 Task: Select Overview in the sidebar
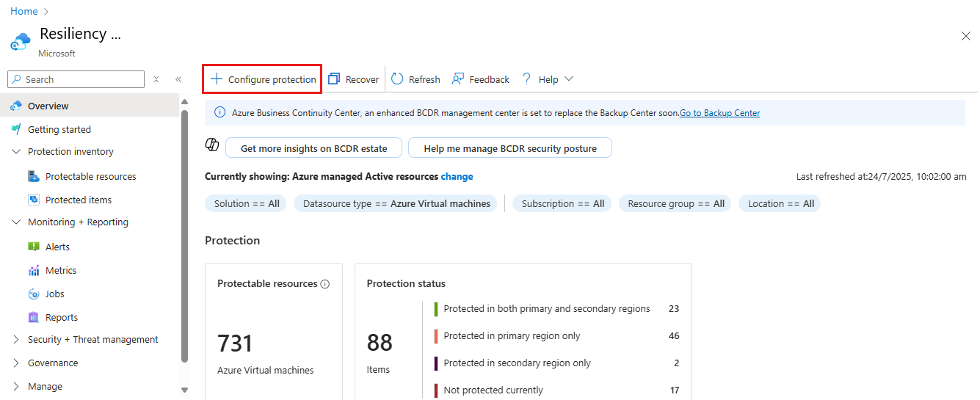(90, 106)
